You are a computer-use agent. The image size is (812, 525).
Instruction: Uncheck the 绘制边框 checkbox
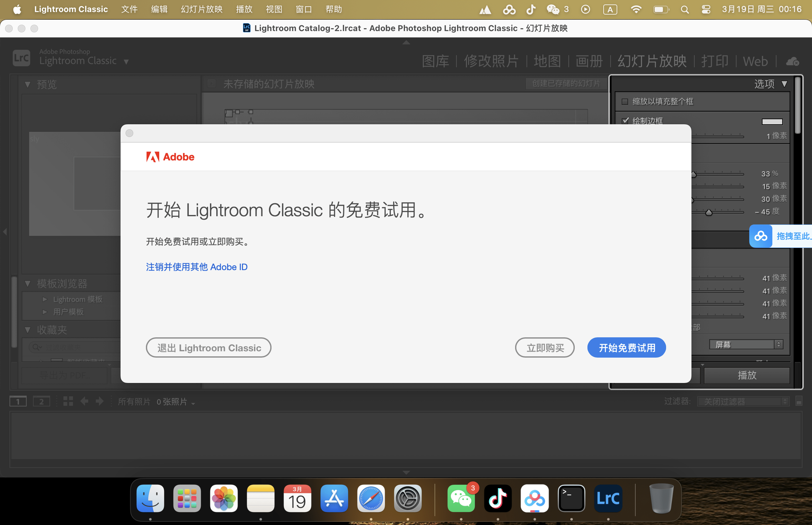coord(625,120)
